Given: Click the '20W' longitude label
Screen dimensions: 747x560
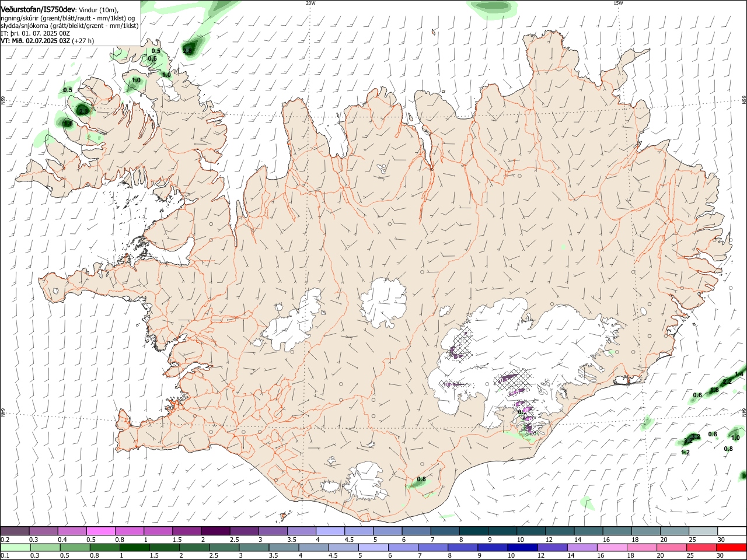Looking at the screenshot, I should pyautogui.click(x=310, y=3).
